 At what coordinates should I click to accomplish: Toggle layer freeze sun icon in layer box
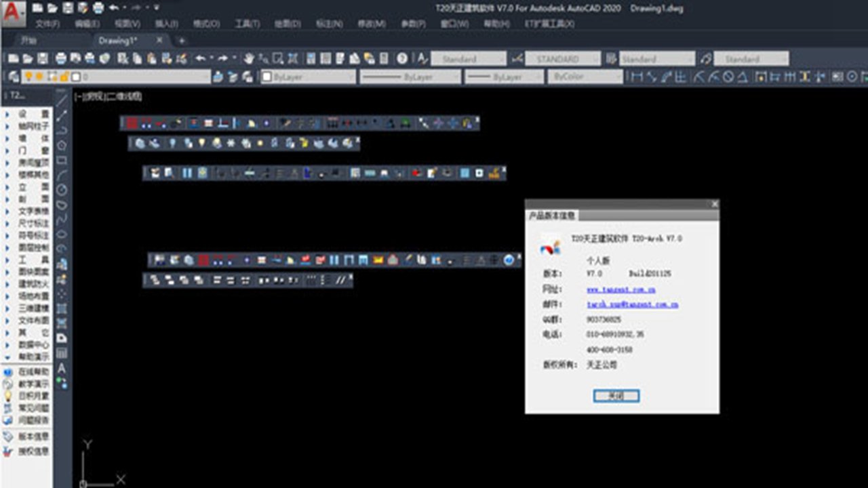39,77
